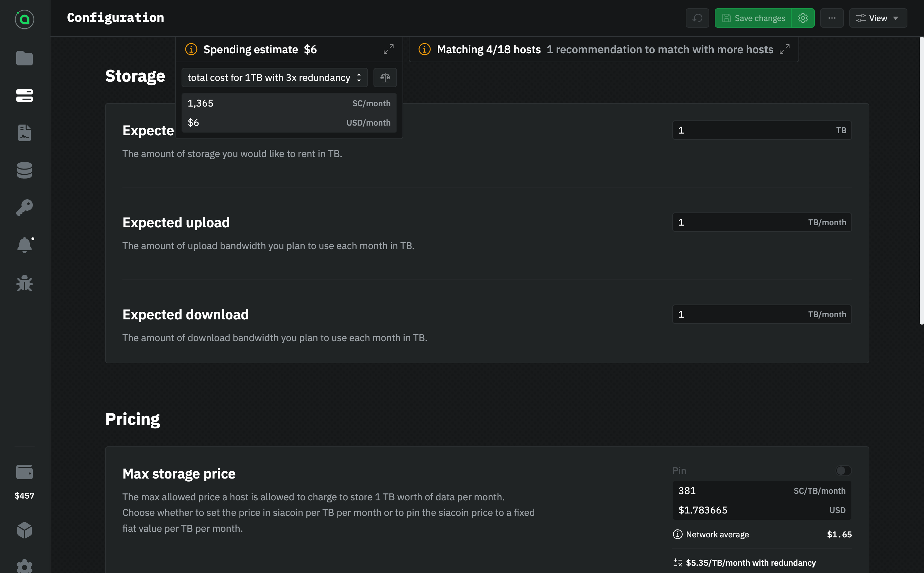Click the Storage section heading
This screenshot has height=573, width=924.
[x=135, y=76]
